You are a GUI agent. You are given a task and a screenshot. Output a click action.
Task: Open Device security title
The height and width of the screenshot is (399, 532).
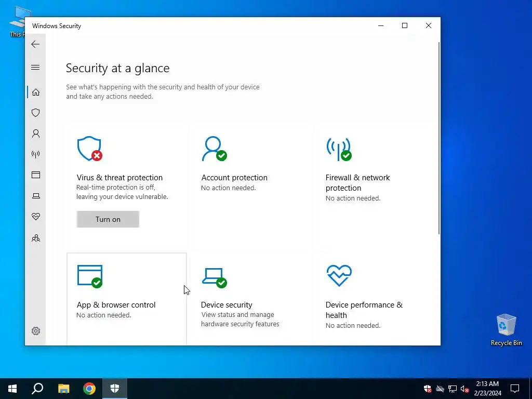227,304
